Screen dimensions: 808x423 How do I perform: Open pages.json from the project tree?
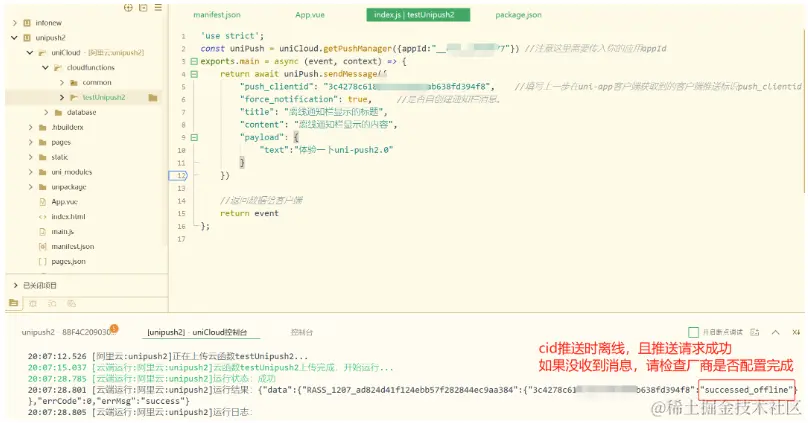coord(69,262)
